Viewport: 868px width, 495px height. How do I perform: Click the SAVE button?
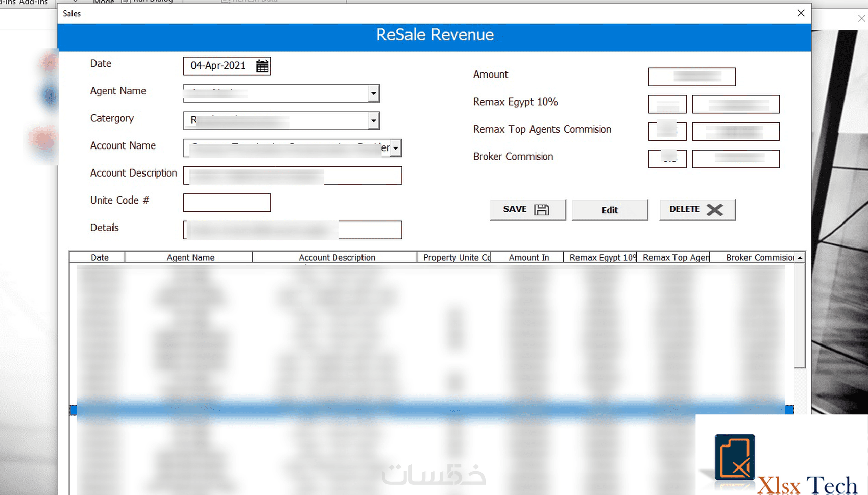[528, 210]
